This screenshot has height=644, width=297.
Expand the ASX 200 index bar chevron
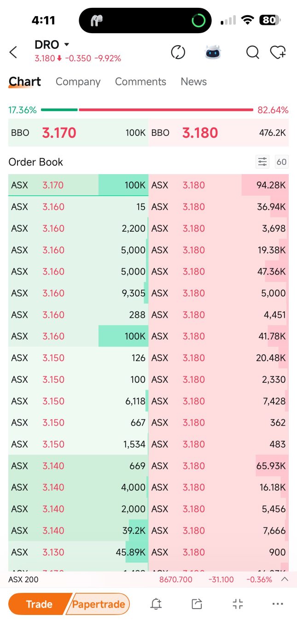tap(285, 579)
